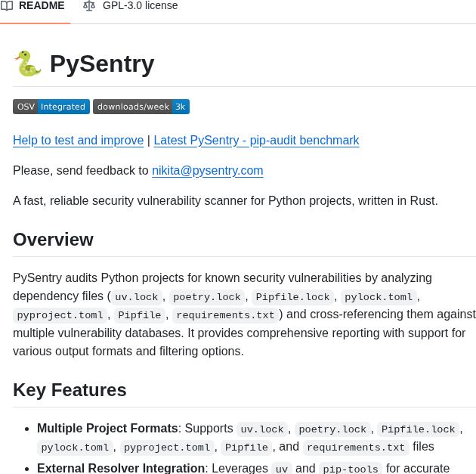
Task: Click the book icon beside README
Action: click(x=7, y=6)
